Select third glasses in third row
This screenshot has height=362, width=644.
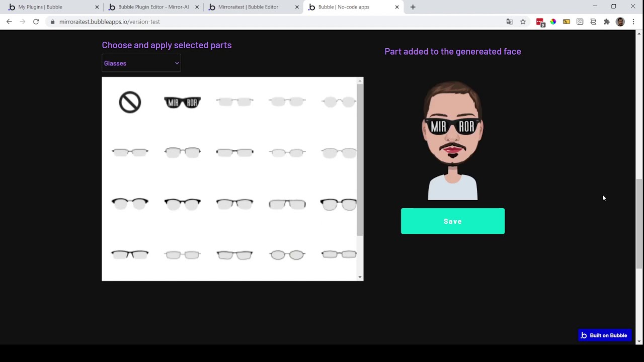tap(235, 204)
